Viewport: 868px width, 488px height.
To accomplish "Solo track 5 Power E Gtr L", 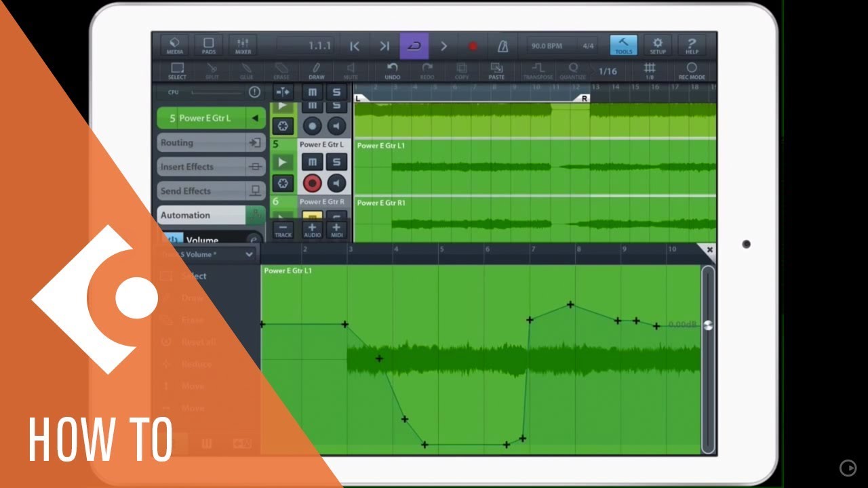I will click(x=336, y=161).
